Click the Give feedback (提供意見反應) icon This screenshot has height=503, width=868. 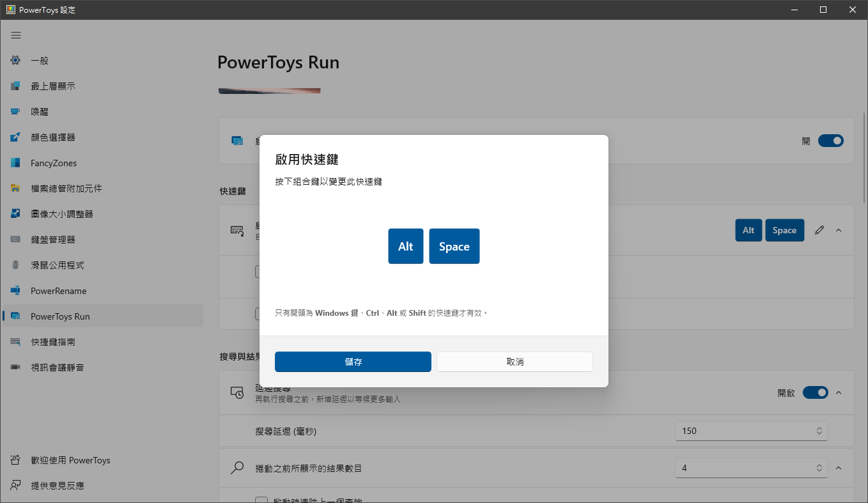pyautogui.click(x=15, y=486)
